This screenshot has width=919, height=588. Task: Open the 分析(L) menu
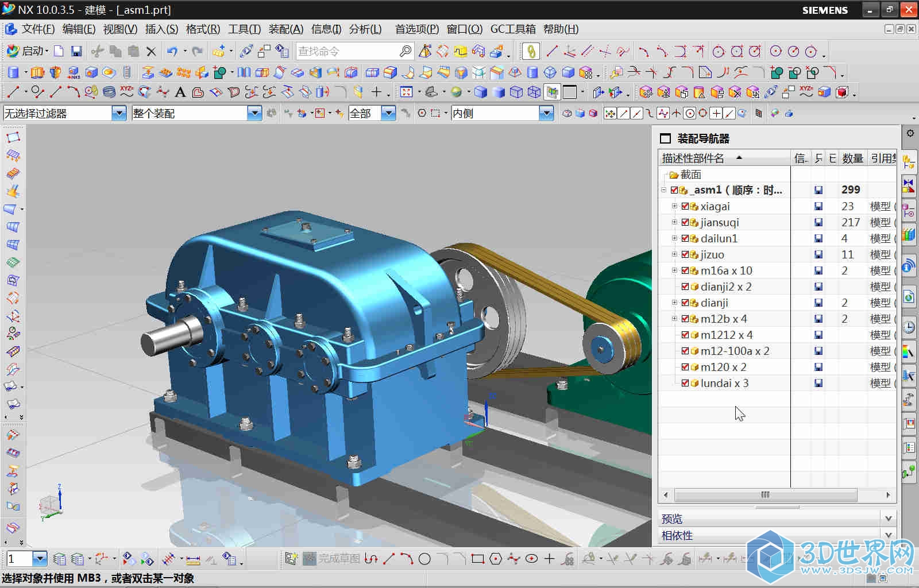(x=365, y=29)
